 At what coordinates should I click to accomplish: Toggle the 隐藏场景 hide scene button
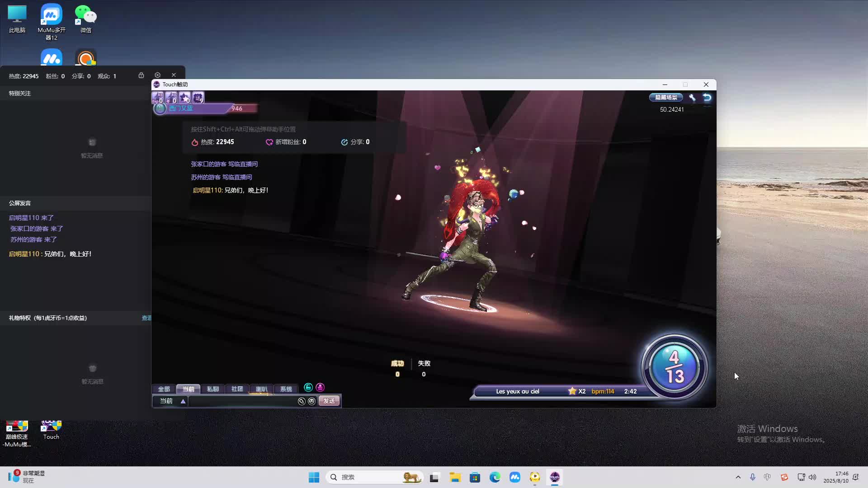click(666, 98)
